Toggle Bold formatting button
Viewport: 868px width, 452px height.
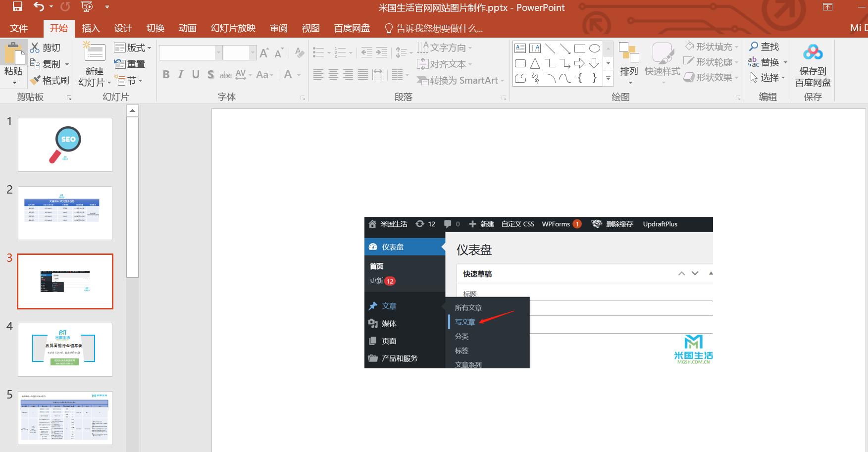pyautogui.click(x=166, y=75)
